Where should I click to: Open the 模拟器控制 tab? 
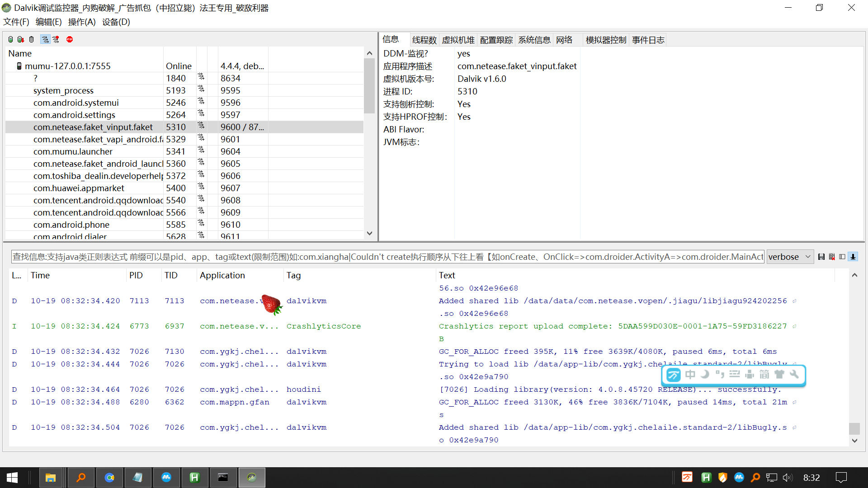[606, 40]
